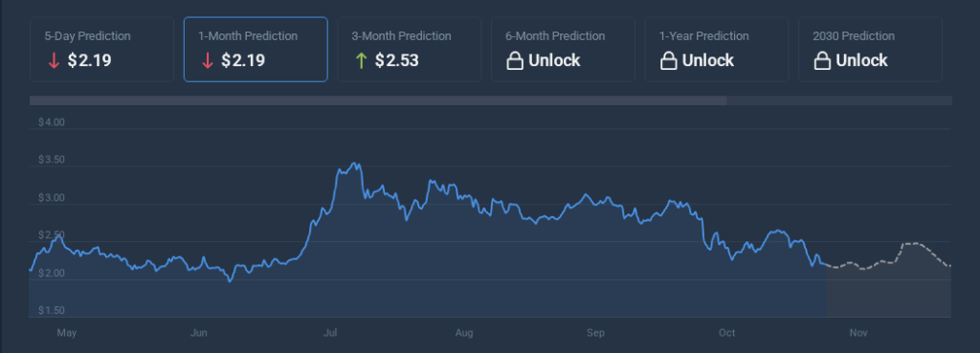
Task: Click the empty scrollbar track on the right
Action: pyautogui.click(x=839, y=100)
